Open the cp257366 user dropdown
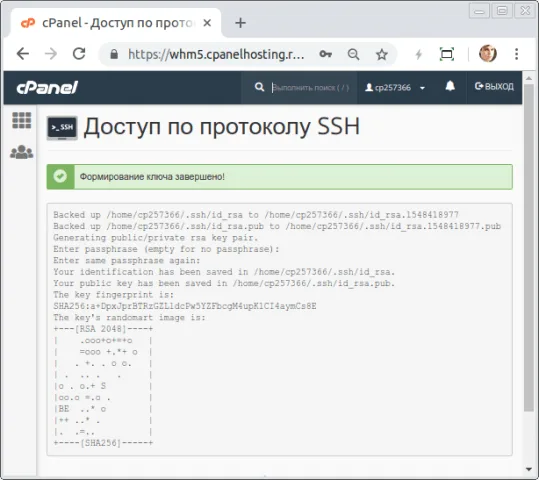 click(395, 88)
